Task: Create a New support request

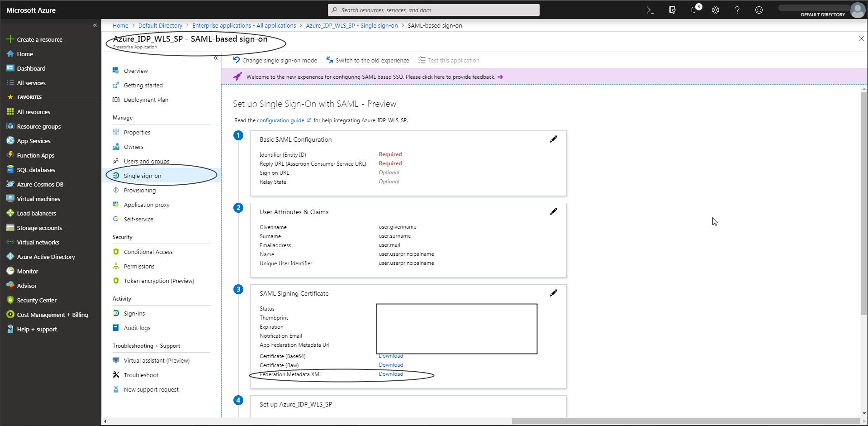Action: pyautogui.click(x=151, y=389)
